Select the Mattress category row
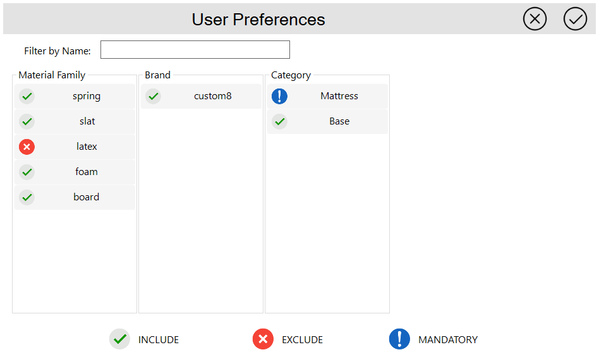The width and height of the screenshot is (599, 364). [x=339, y=96]
